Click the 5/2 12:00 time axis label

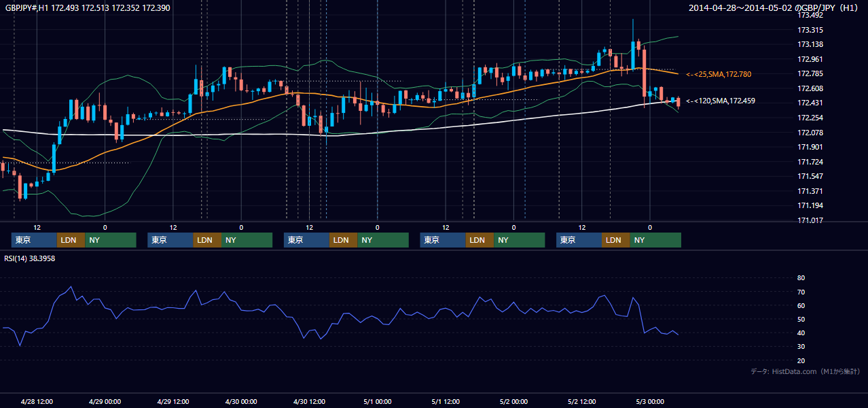(581, 402)
